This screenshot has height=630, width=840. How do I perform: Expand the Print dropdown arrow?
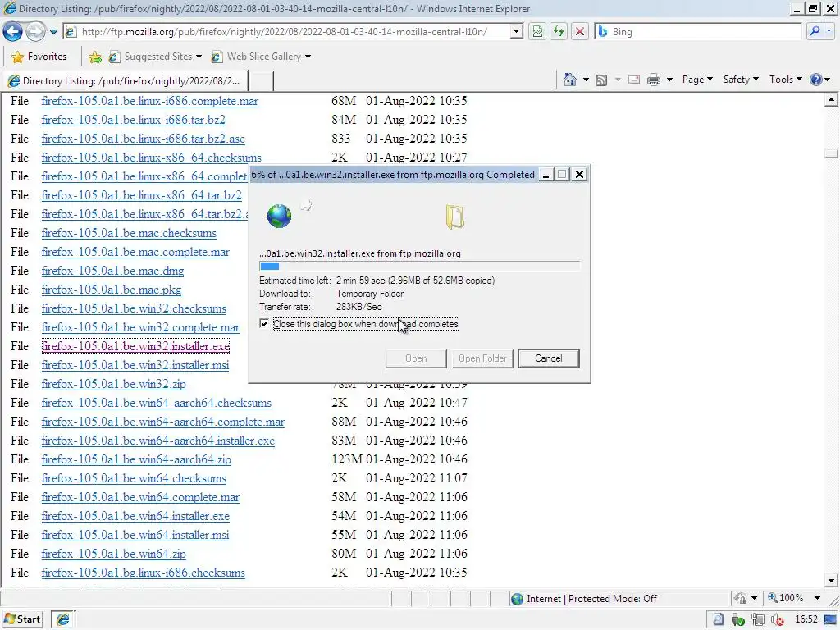coord(669,80)
